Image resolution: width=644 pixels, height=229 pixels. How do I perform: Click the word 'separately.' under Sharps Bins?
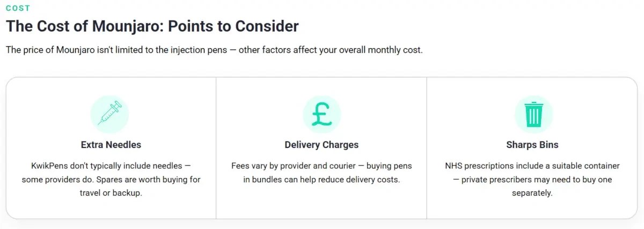(x=532, y=193)
